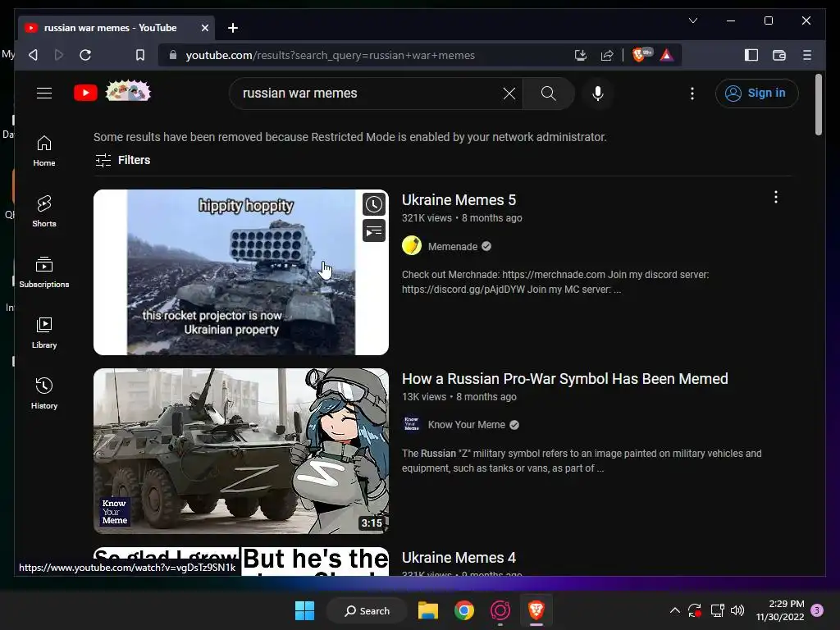Bookmark this page with bookmark icon
This screenshot has width=840, height=630.
click(139, 55)
